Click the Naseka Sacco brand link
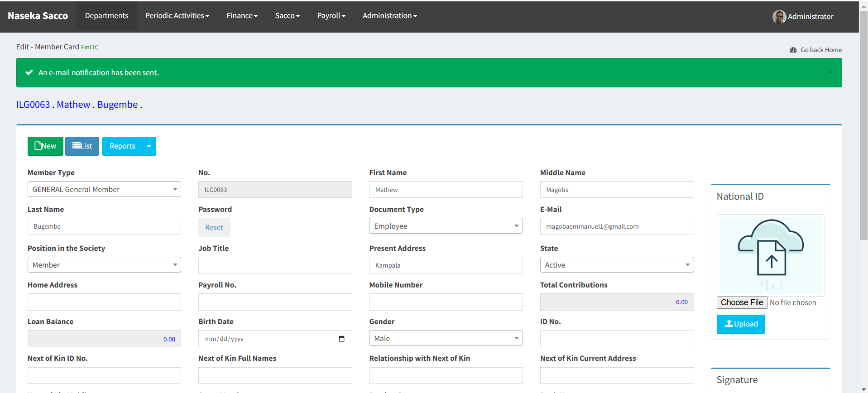 click(x=38, y=16)
